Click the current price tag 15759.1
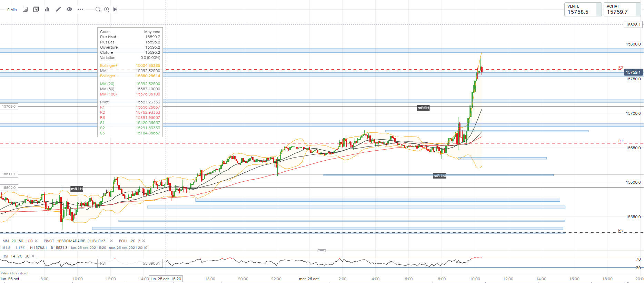Screen dimensions: 644x283 coord(633,72)
